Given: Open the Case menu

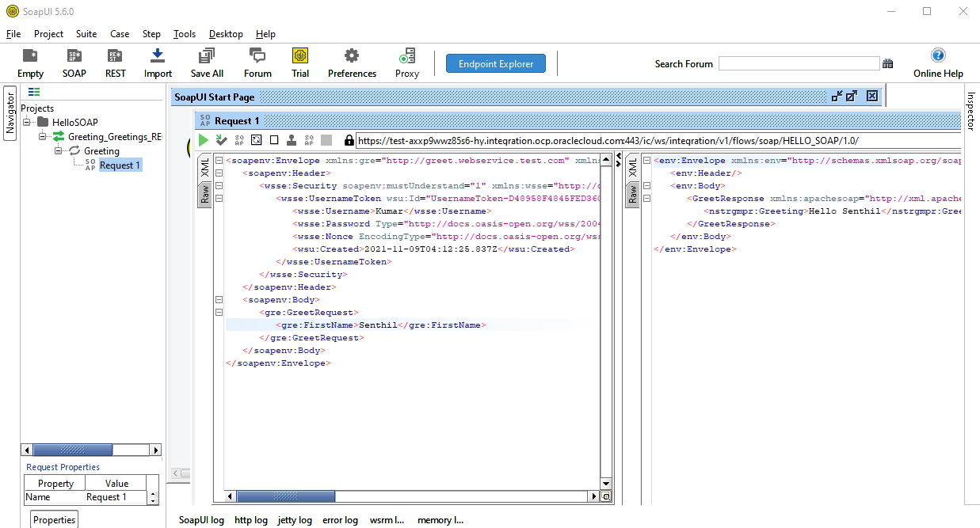Looking at the screenshot, I should point(120,34).
